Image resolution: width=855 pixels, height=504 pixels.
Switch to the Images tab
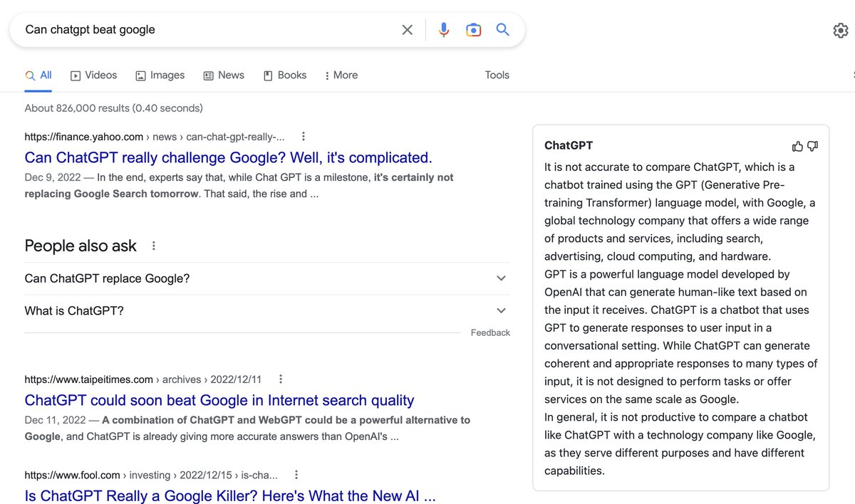click(160, 75)
